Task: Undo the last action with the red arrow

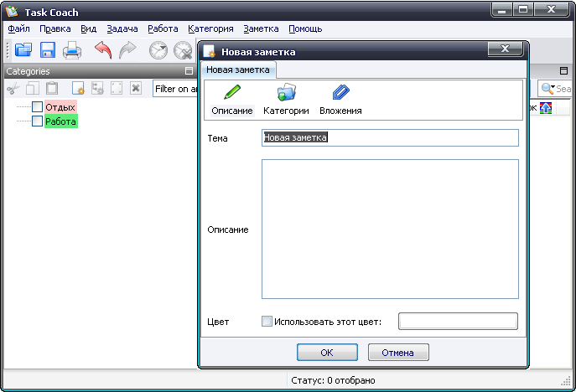Action: click(102, 50)
